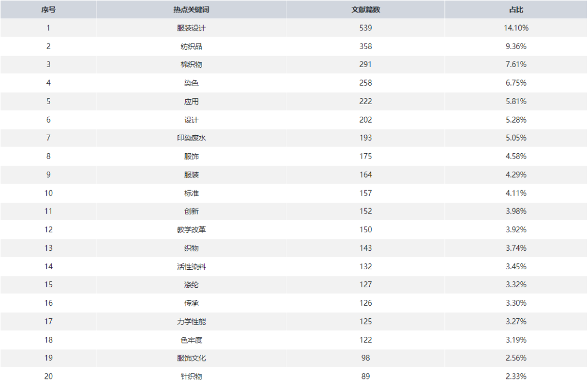Select the 服装设计 keyword cell
Image resolution: width=588 pixels, height=387 pixels.
[191, 28]
